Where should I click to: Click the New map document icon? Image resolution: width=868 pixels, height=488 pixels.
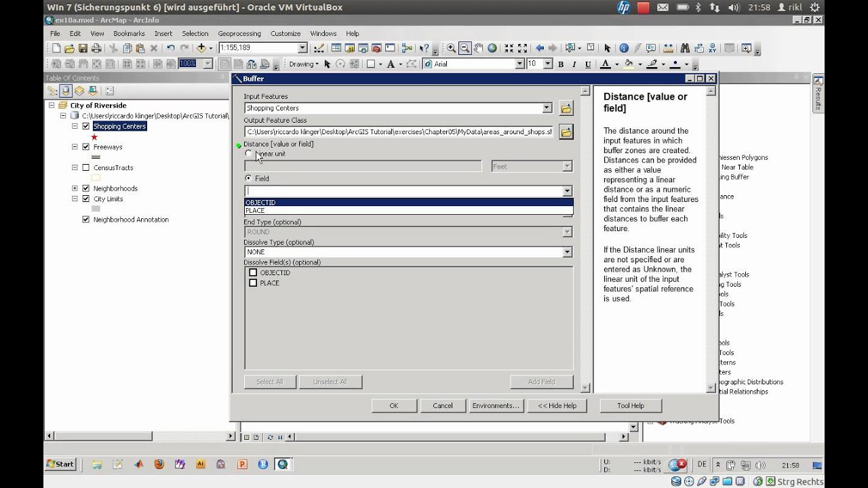56,48
